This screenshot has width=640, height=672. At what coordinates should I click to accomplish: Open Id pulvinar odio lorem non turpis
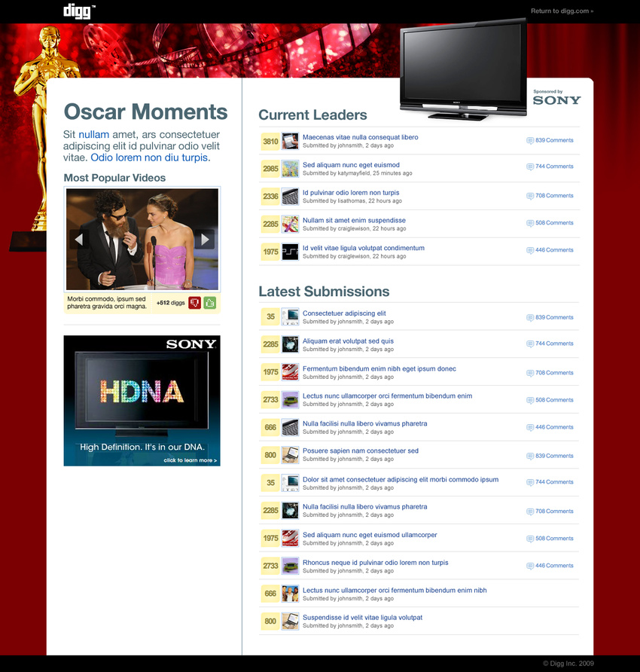point(351,193)
